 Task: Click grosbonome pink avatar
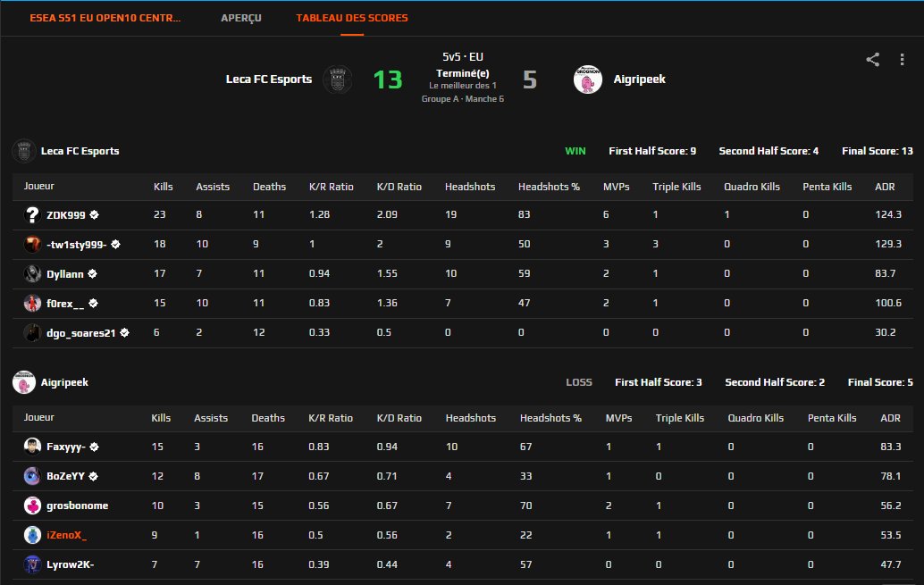click(32, 506)
